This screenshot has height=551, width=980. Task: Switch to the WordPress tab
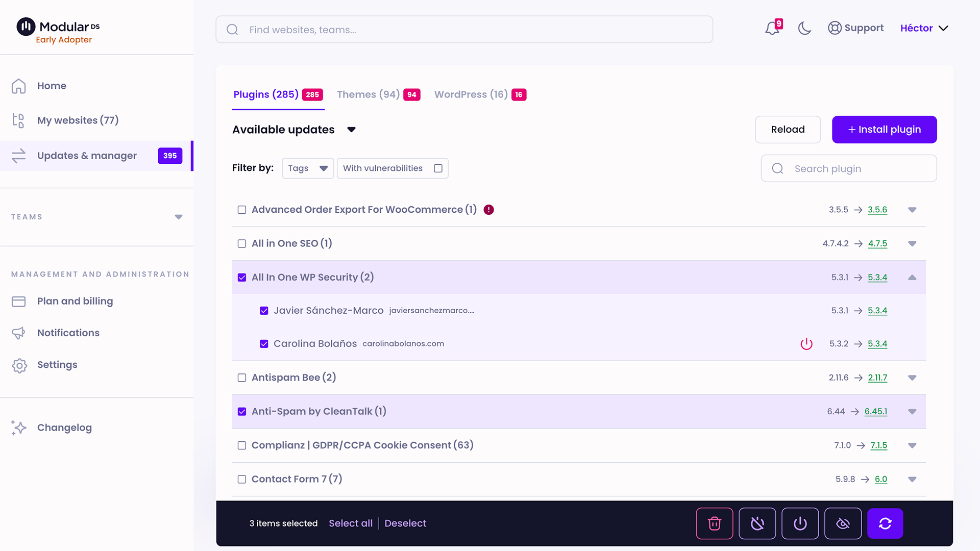click(471, 94)
